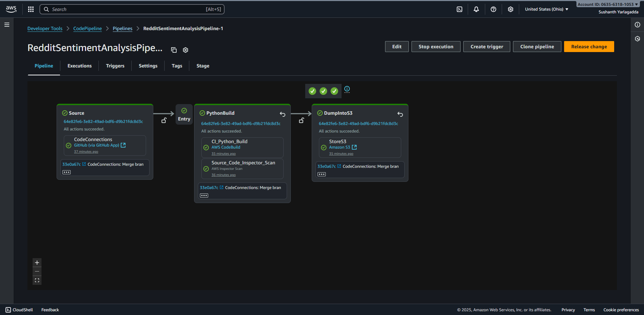The width and height of the screenshot is (644, 315).
Task: Switch to the Tags tab
Action: [x=177, y=66]
